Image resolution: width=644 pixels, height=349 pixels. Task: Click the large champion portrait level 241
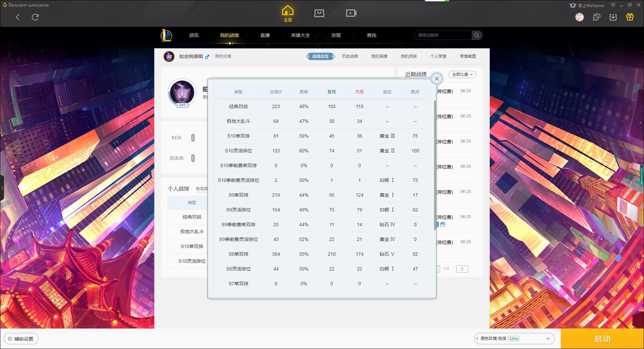[182, 93]
